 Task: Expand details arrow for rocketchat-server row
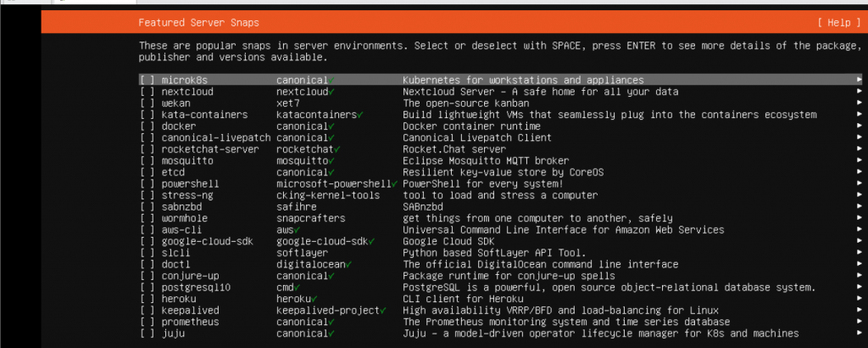coord(860,149)
